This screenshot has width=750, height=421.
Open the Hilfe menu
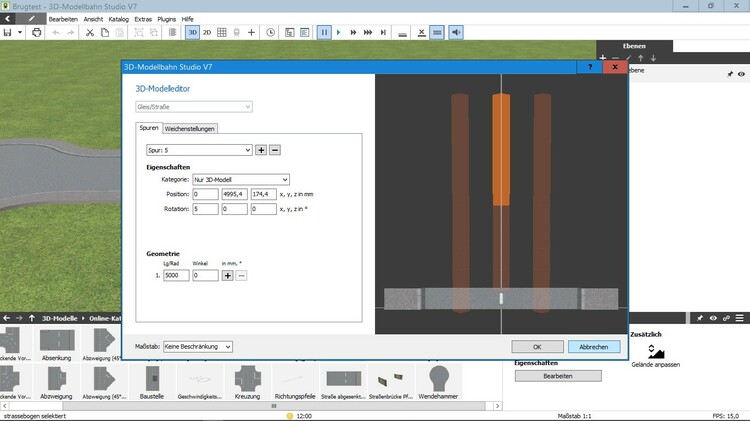(x=188, y=19)
